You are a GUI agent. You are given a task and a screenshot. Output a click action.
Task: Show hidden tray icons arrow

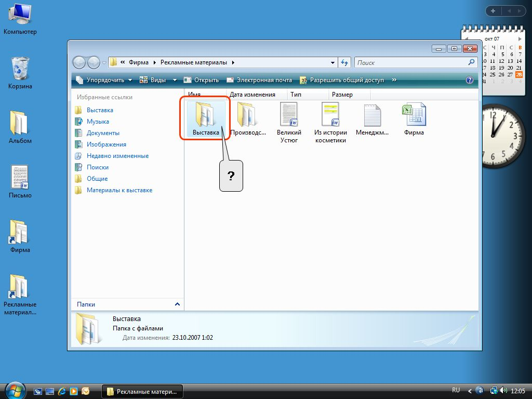pos(470,391)
